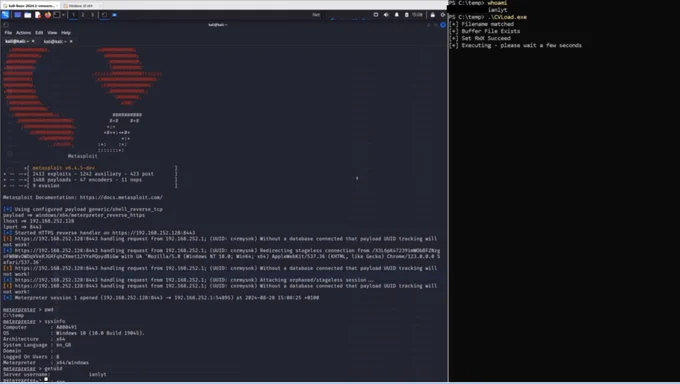The image size is (680, 384).
Task: Click 'Using configured payload generic/shell_reverse_tcp' line
Action: 83,209
